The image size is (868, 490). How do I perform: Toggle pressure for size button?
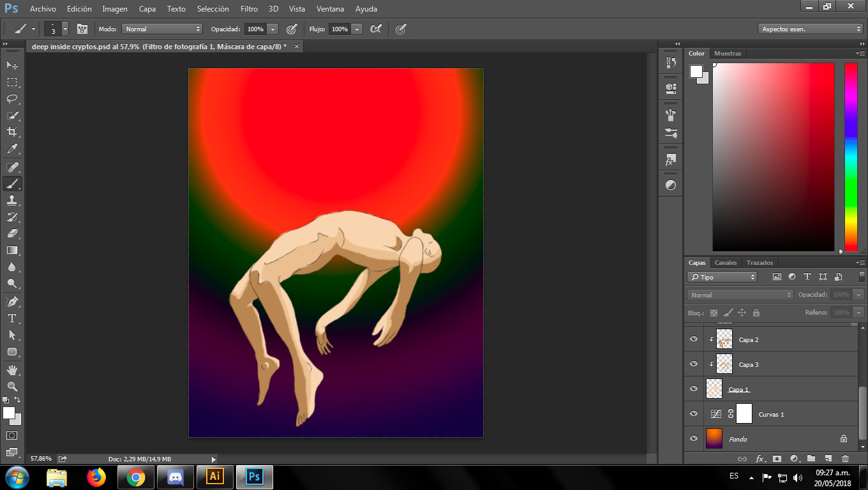[401, 29]
